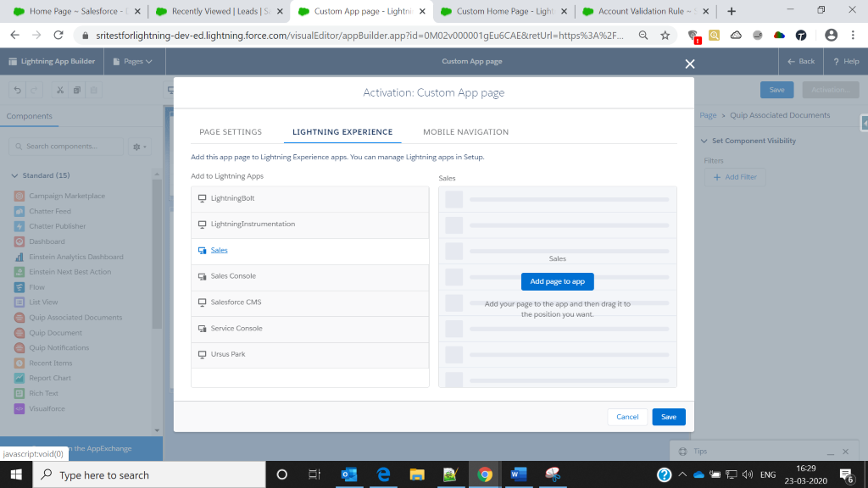Switch to the Mobile Navigation tab
This screenshot has width=868, height=488.
coord(465,132)
